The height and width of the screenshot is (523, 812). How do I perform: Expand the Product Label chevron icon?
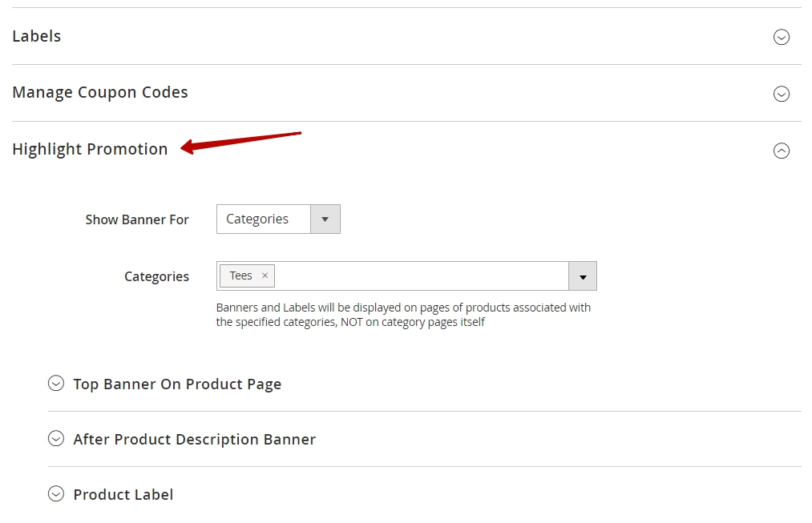pos(56,494)
